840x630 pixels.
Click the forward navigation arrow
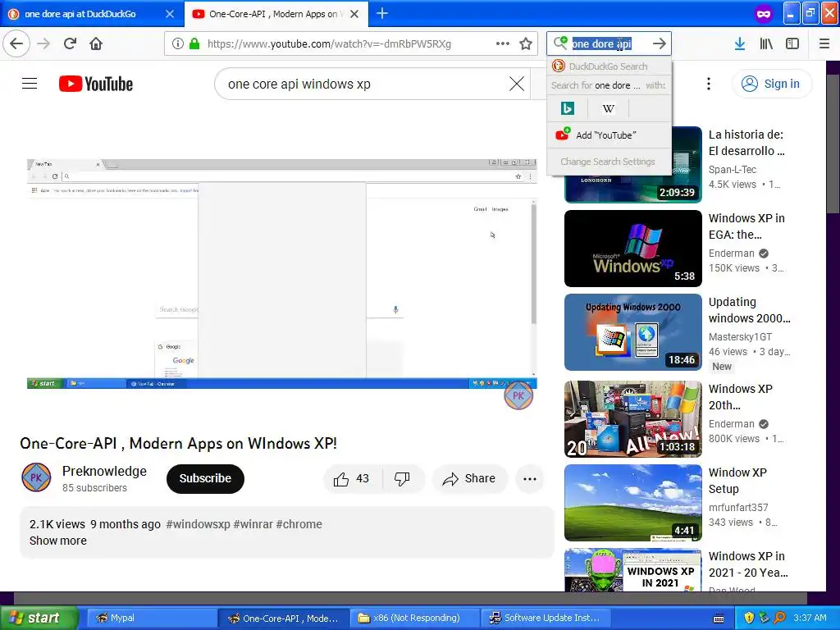[44, 43]
